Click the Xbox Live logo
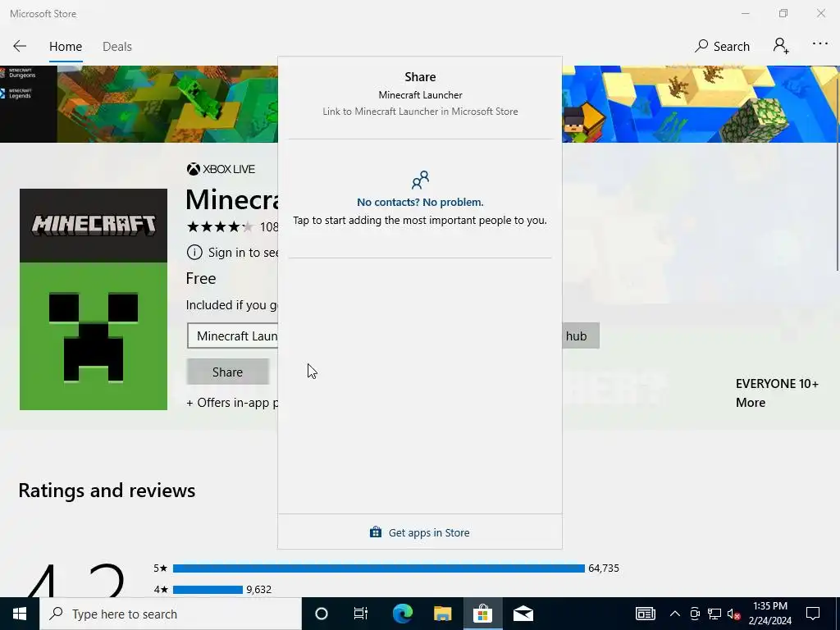This screenshot has height=630, width=840. pos(221,169)
